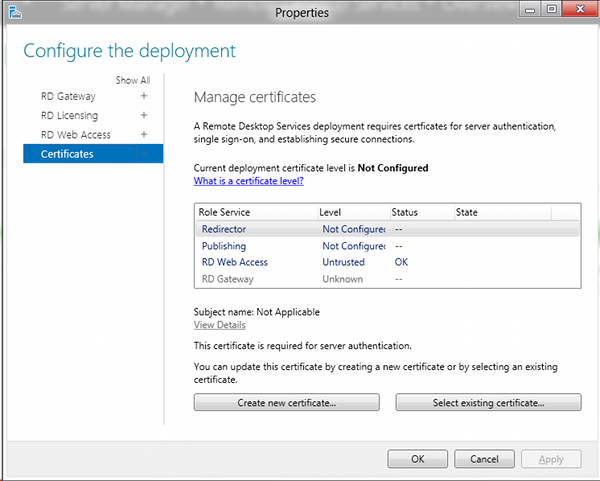
Task: Click the Untrusted level cell
Action: tap(343, 262)
